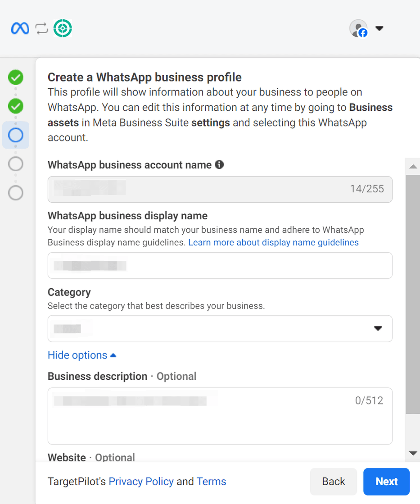The width and height of the screenshot is (420, 504).
Task: Click 'Select the category that best describes' text
Action: point(156,306)
